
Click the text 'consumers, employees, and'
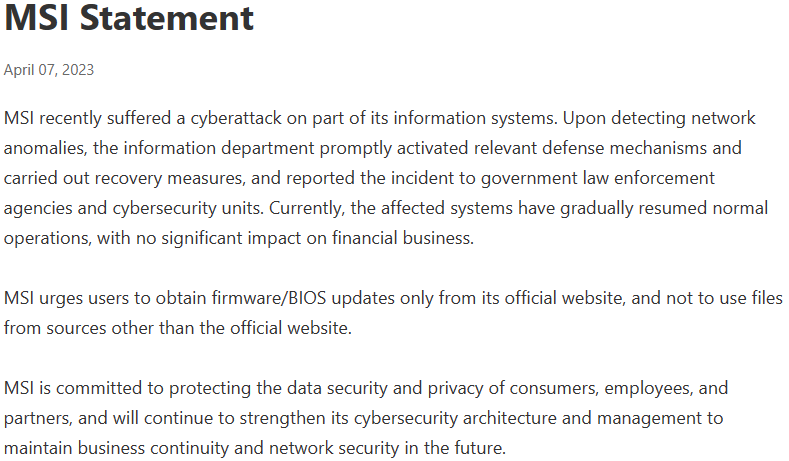tap(619, 388)
